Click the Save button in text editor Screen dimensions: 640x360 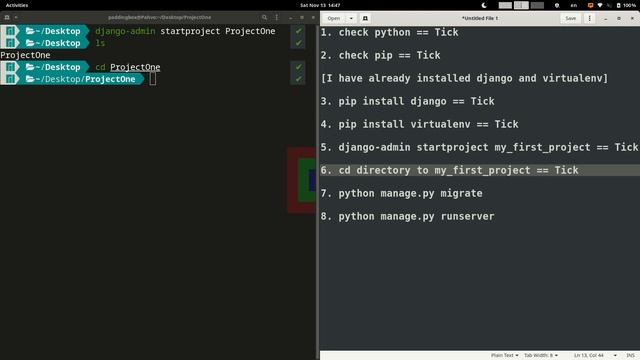tap(571, 18)
